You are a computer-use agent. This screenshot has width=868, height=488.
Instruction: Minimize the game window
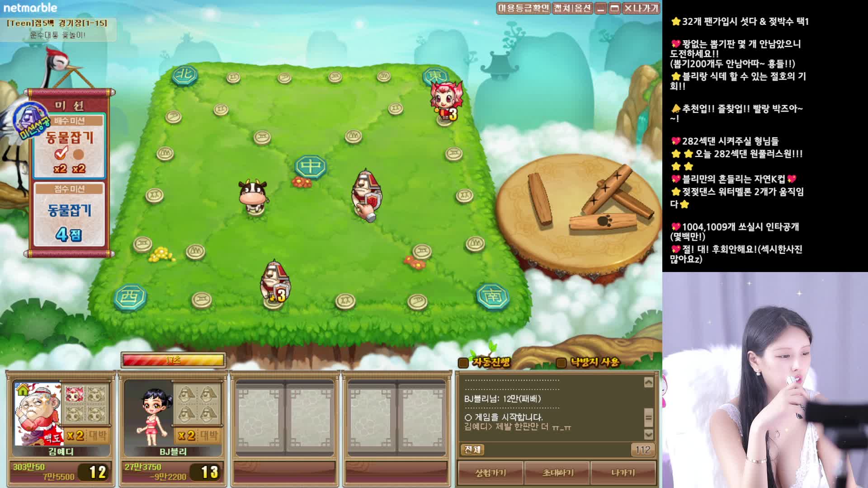600,8
